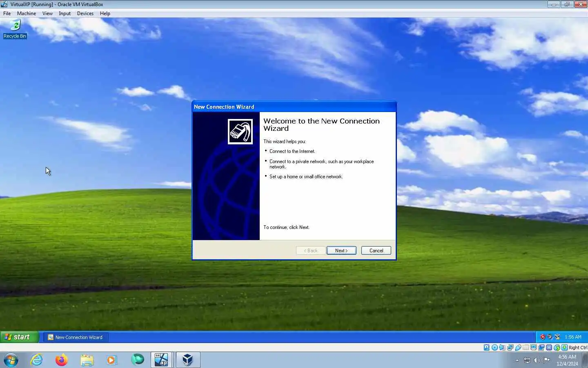Open the Devices menu
Viewport: 588px width, 368px height.
pyautogui.click(x=85, y=13)
